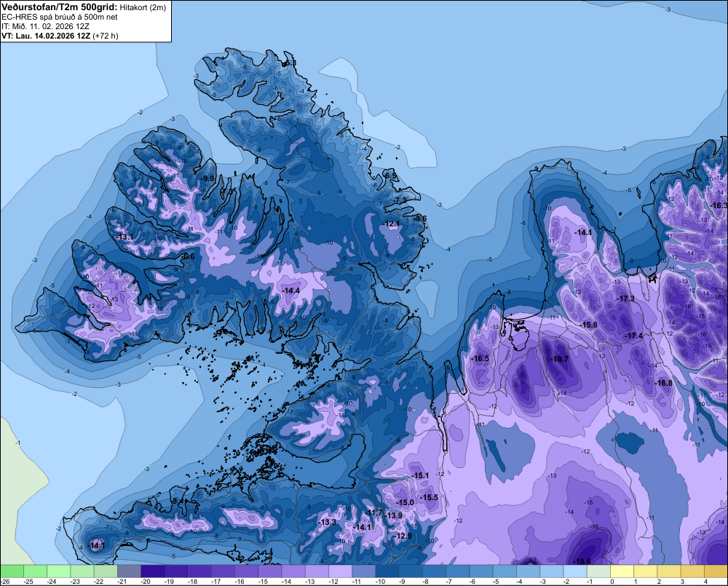728x586 pixels.
Task: Select the -8.6 coastal temperature value
Action: (x=420, y=218)
